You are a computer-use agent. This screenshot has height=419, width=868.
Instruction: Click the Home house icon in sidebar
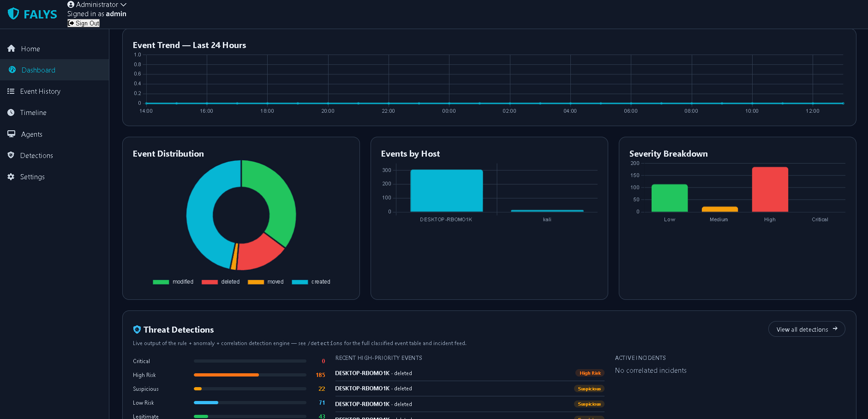pyautogui.click(x=12, y=49)
